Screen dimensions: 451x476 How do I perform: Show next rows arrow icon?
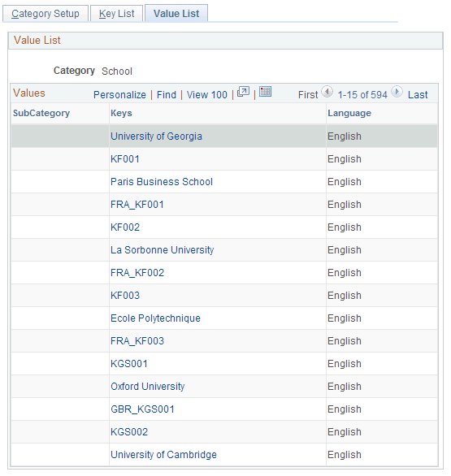(397, 92)
